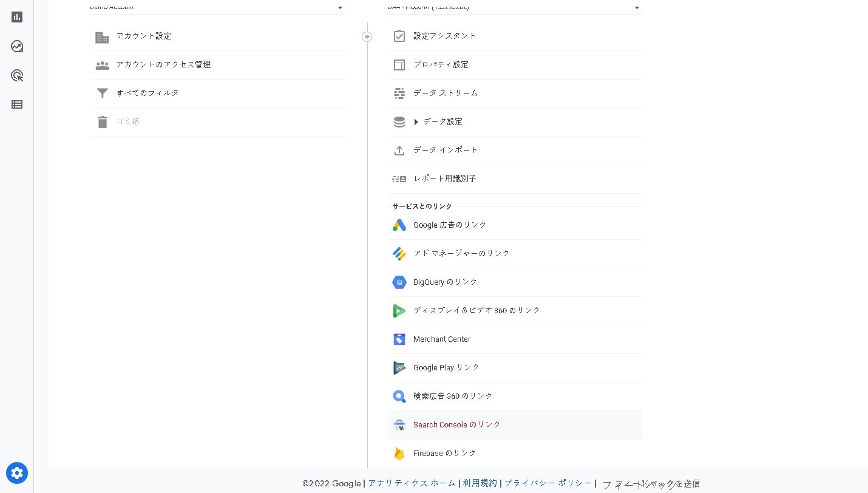Open 設定アシスタント menu item
This screenshot has width=868, height=493.
click(444, 36)
